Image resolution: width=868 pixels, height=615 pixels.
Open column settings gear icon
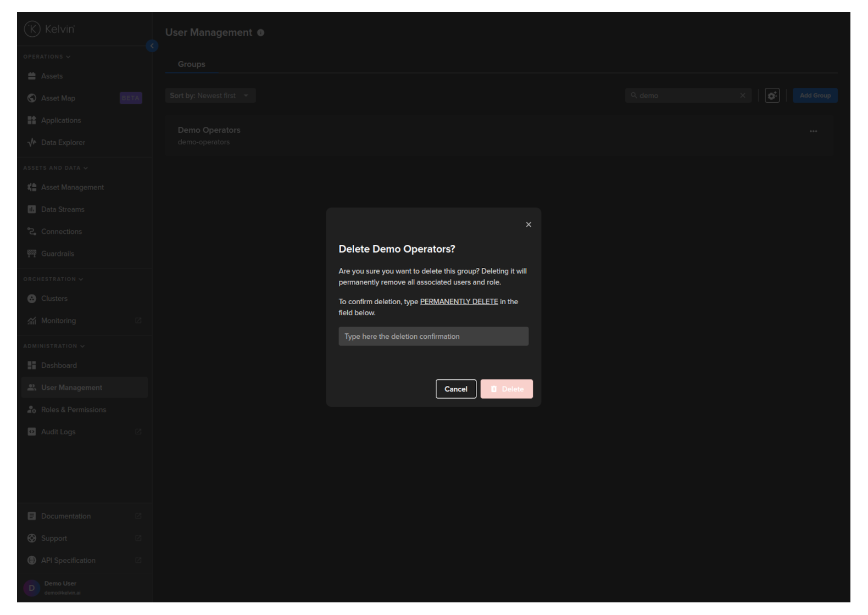772,96
